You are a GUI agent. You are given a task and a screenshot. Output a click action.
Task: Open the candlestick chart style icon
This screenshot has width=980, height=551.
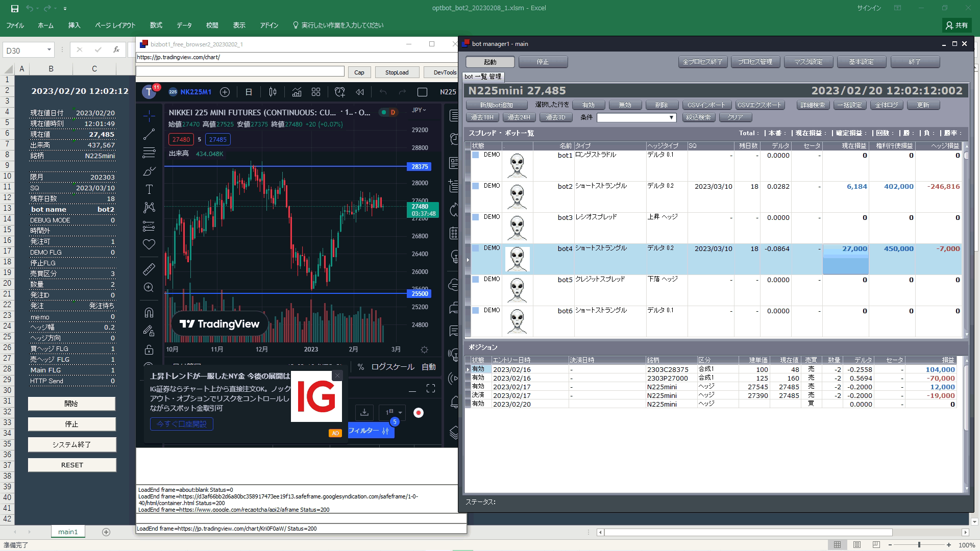point(273,92)
